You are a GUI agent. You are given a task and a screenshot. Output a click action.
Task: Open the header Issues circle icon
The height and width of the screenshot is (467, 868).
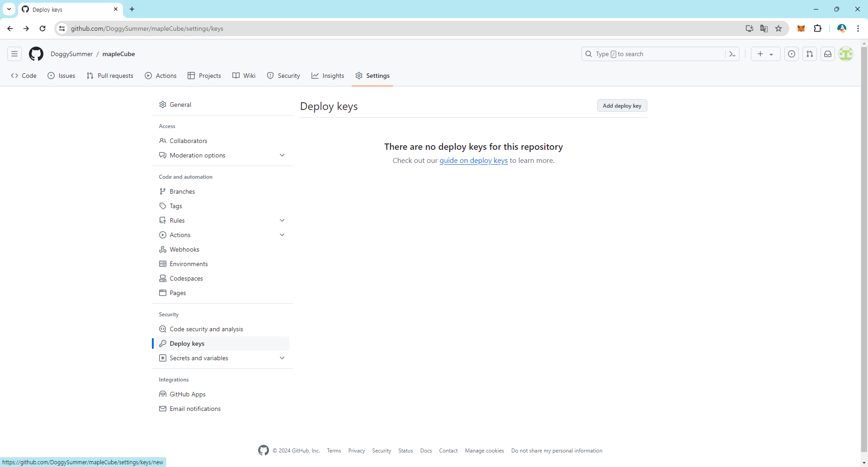pyautogui.click(x=792, y=54)
